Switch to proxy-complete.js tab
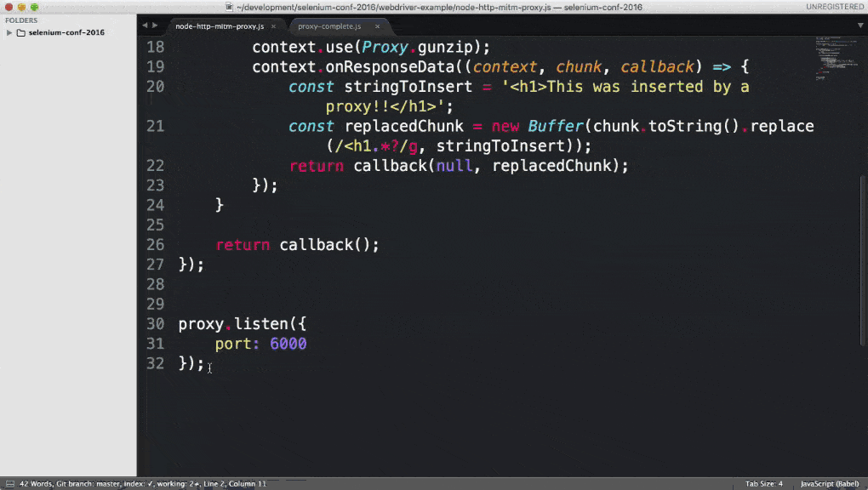Image resolution: width=868 pixels, height=490 pixels. point(329,26)
